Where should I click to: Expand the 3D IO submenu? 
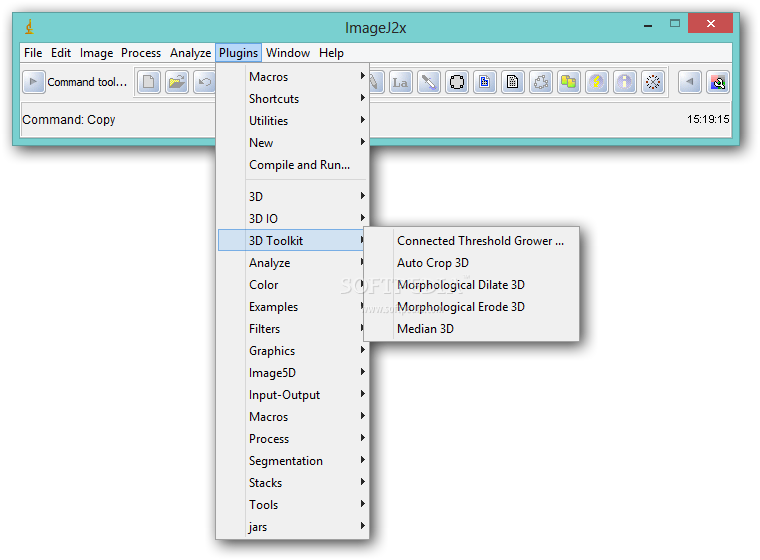[293, 219]
